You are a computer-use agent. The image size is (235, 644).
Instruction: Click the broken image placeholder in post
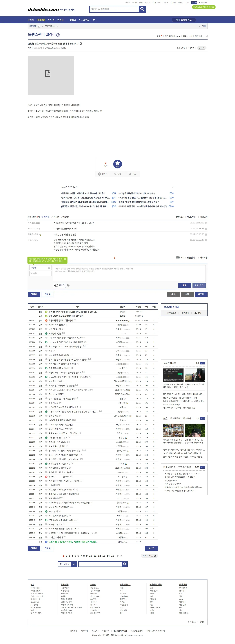51,75
